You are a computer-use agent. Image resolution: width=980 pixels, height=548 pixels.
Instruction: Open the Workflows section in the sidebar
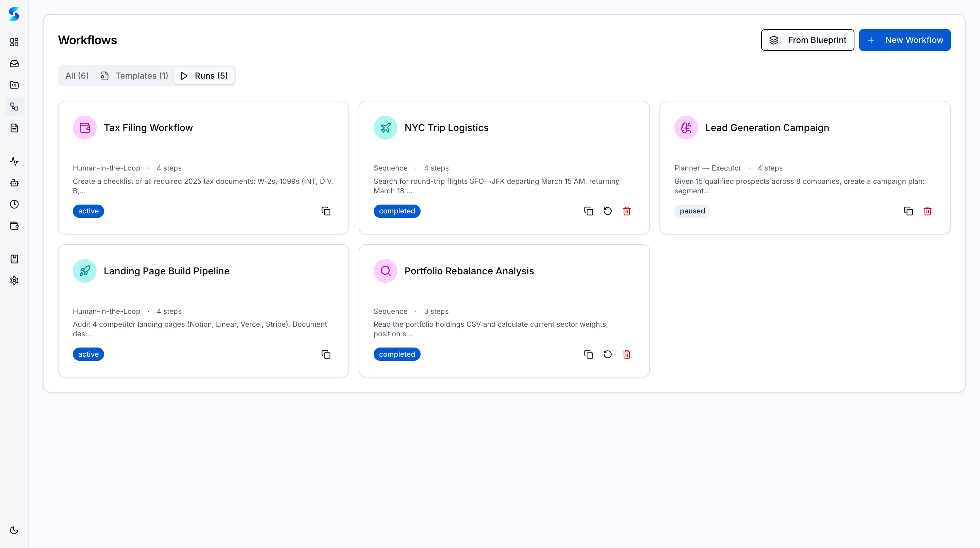[x=14, y=107]
